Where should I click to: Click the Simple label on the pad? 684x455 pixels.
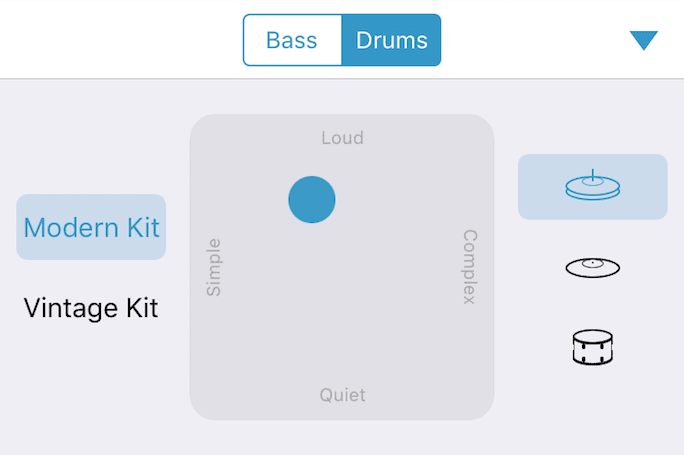click(x=213, y=267)
